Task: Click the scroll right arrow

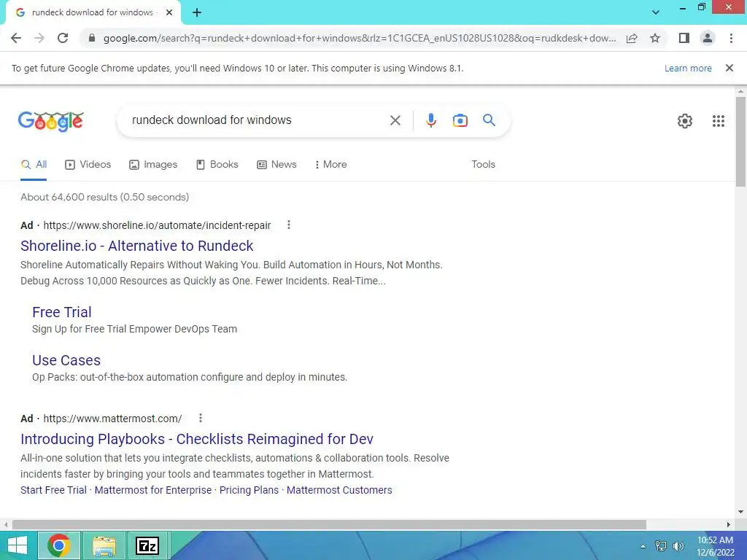Action: point(729,524)
